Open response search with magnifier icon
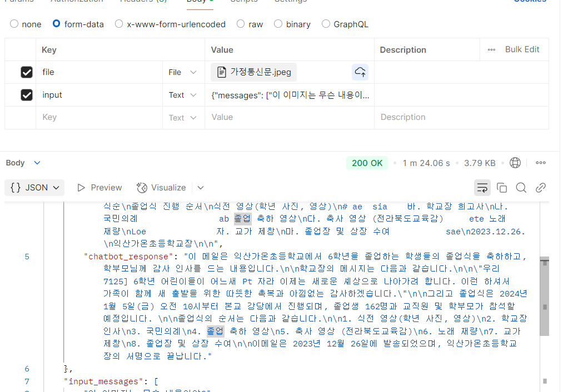The image size is (573, 392). (521, 188)
